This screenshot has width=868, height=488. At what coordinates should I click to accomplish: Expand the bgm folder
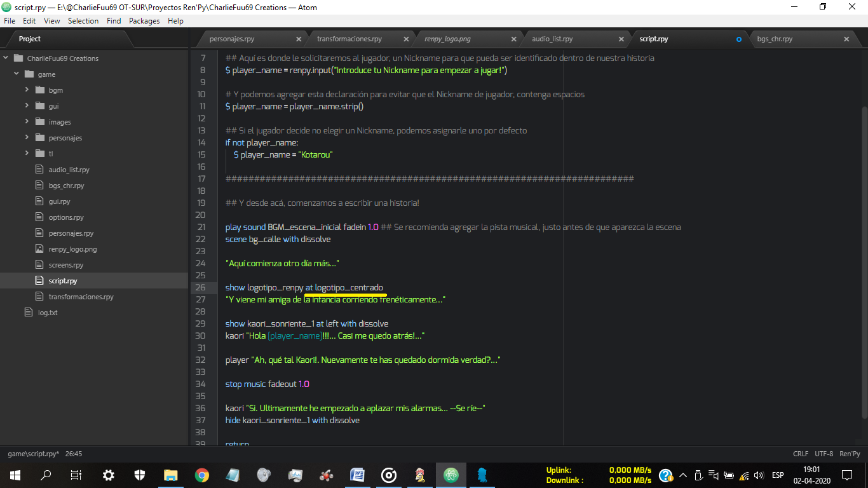pos(27,90)
